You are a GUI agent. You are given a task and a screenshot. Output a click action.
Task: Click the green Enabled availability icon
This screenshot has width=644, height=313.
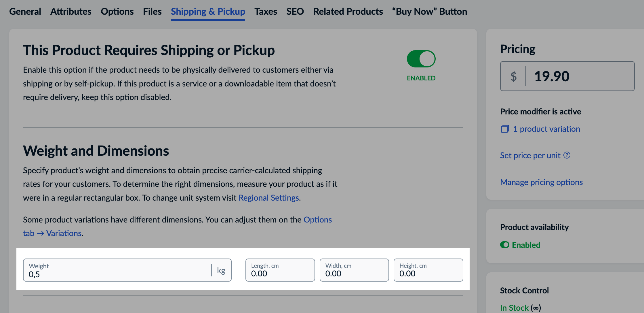[x=505, y=245]
